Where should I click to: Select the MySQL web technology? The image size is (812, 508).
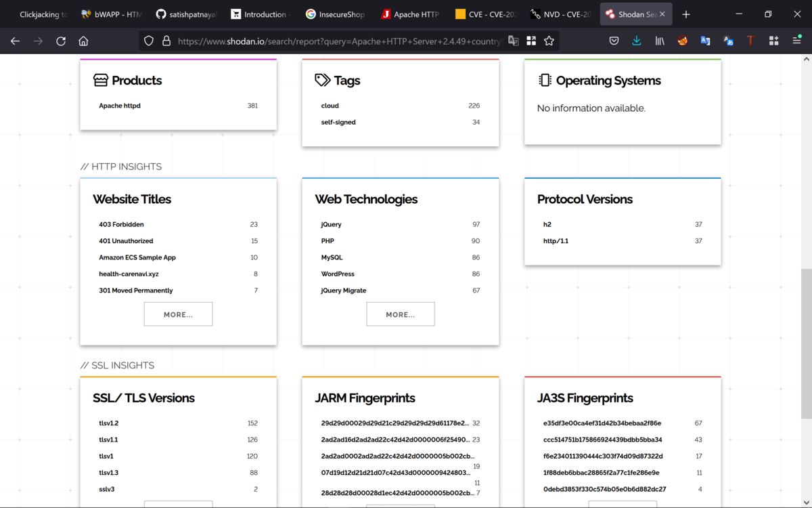332,257
